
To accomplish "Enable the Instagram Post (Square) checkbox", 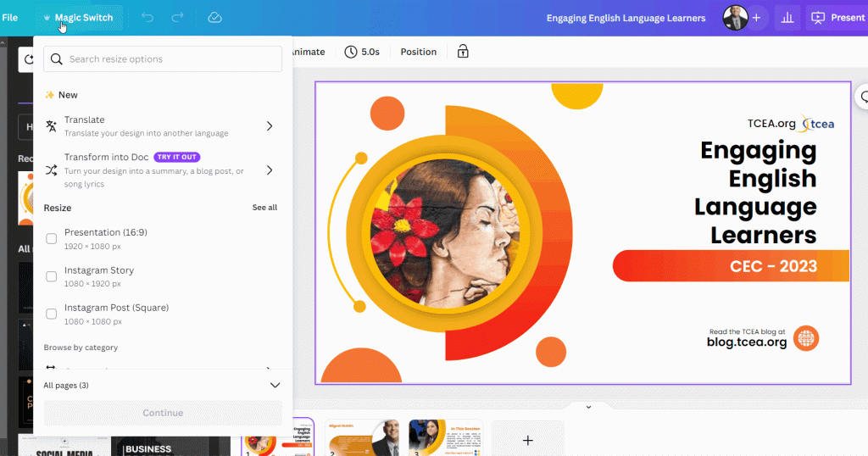I will coord(52,314).
